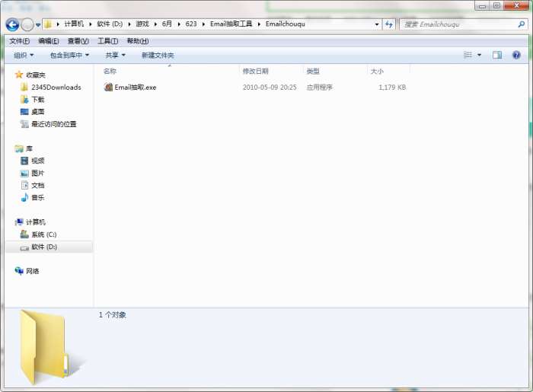Open the 工具(T) menu
This screenshot has height=392, width=533.
pos(108,41)
